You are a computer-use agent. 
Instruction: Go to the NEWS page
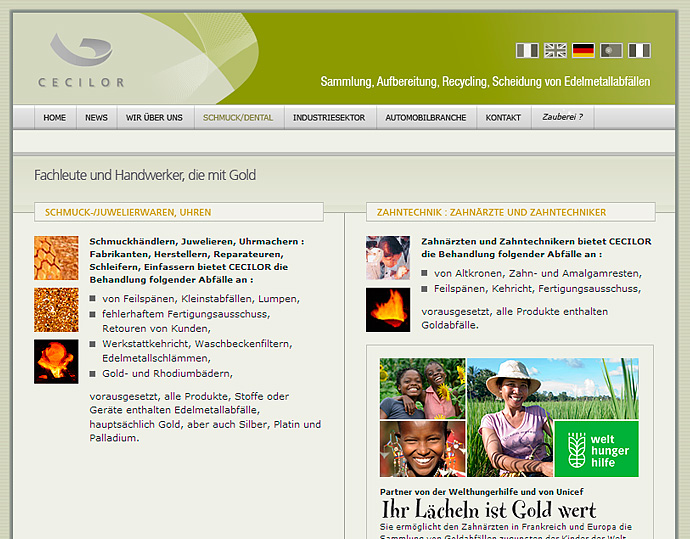[96, 117]
